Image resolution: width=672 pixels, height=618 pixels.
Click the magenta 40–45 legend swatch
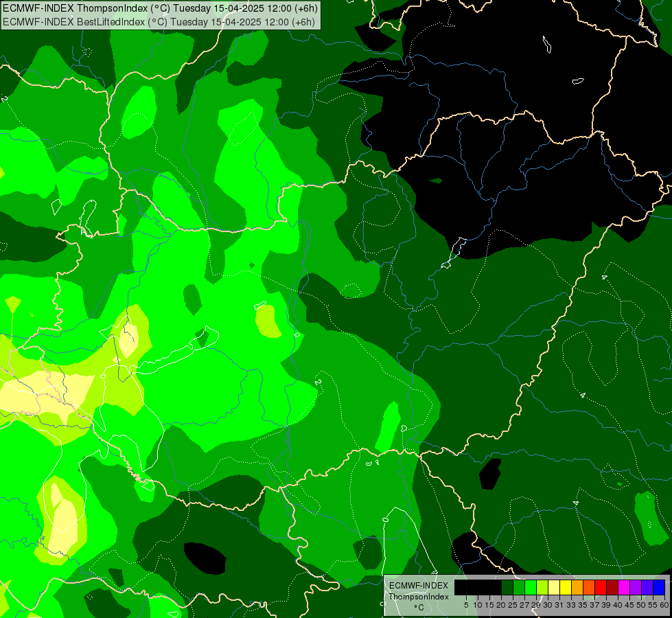coord(623,587)
